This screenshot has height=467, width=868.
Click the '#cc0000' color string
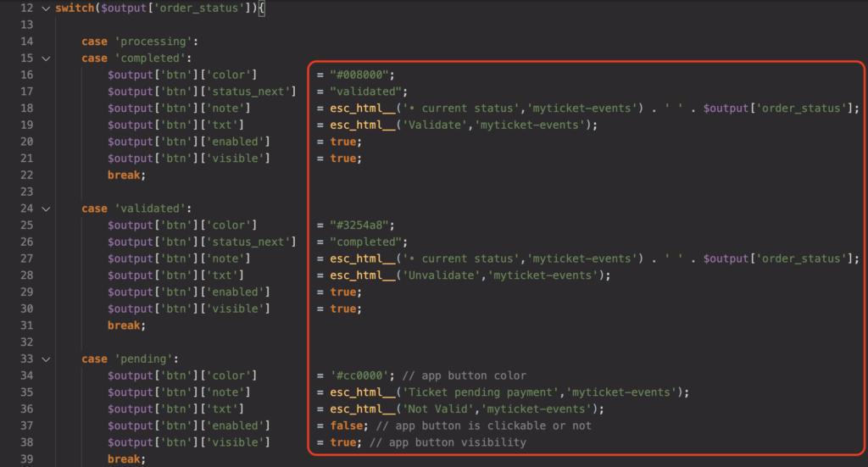(x=359, y=375)
